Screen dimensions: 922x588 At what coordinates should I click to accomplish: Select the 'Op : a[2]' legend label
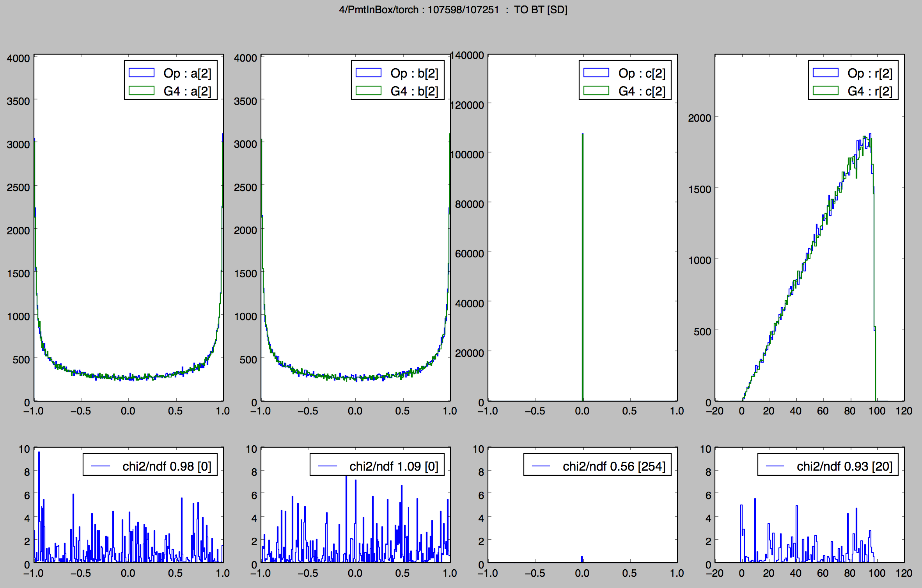coord(188,73)
